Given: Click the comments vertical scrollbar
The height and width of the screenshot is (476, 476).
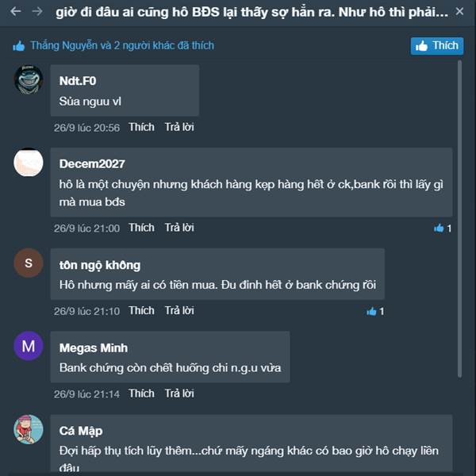Looking at the screenshot, I should pyautogui.click(x=460, y=198).
